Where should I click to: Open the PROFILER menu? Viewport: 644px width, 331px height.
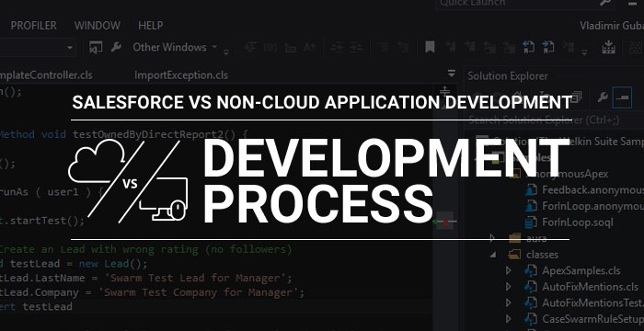point(34,26)
